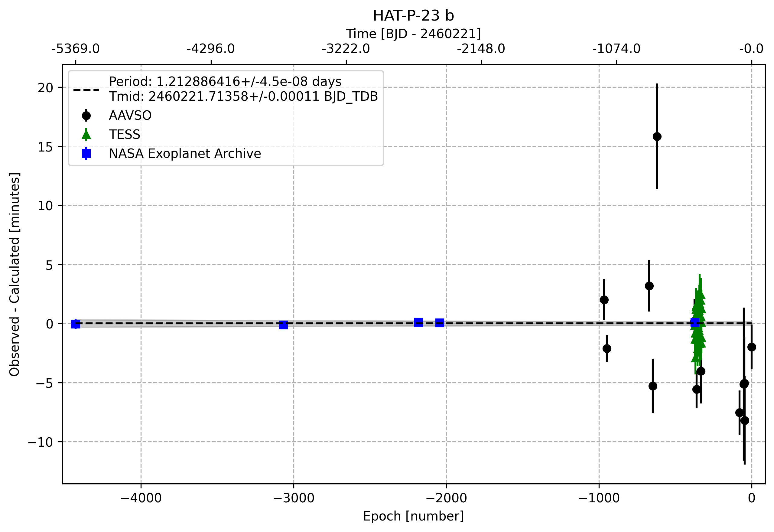
Task: Select the top axis tick label -3222.0
Action: click(346, 49)
